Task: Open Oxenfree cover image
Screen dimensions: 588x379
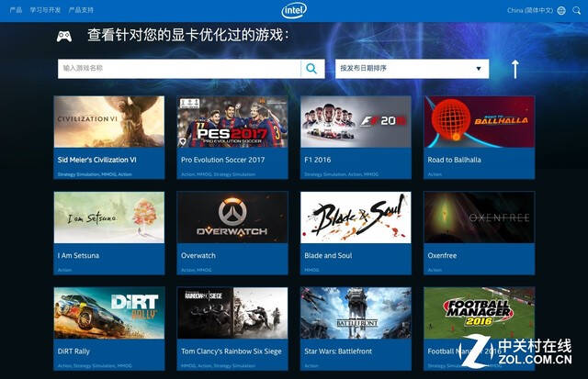Action: pos(480,217)
